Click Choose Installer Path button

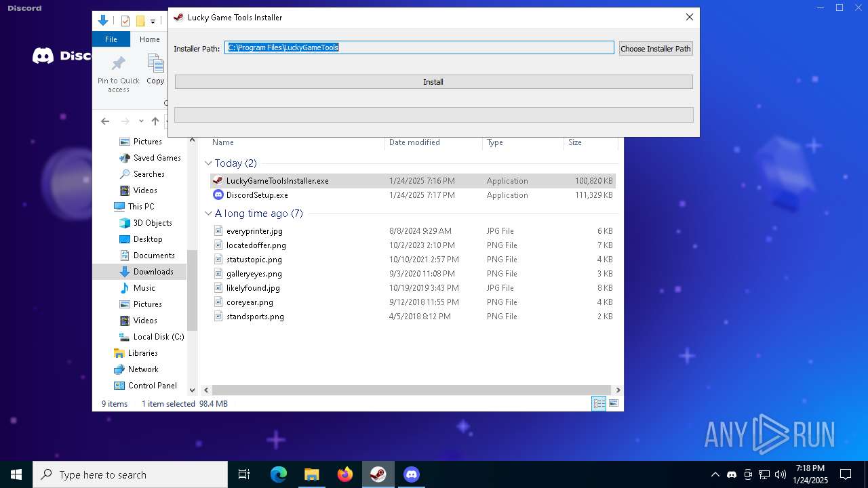point(655,49)
